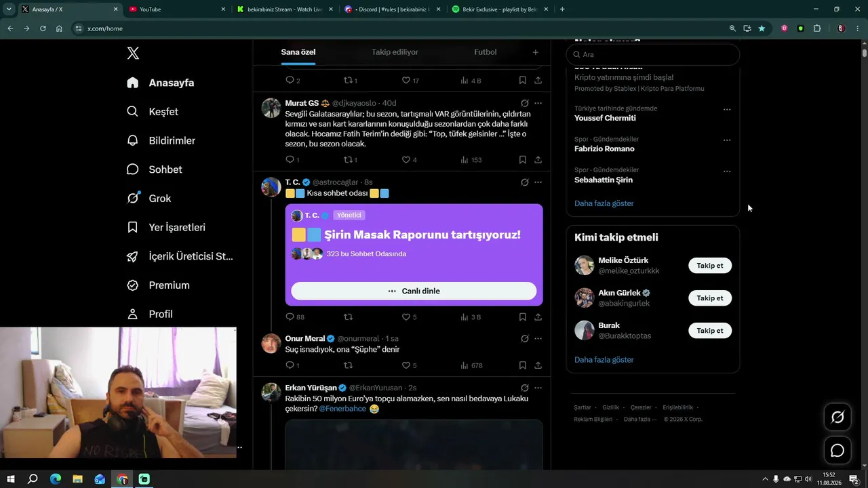The image size is (868, 488).
Task: Switch to the Futbol feed tab
Action: [486, 52]
